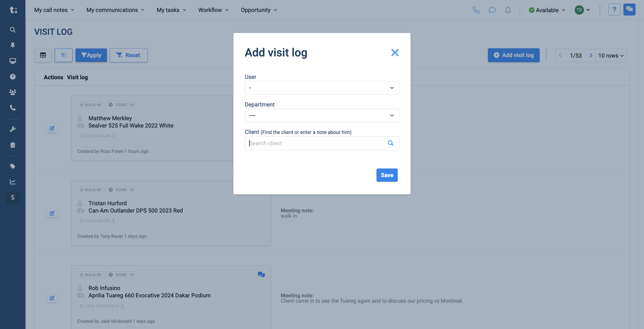Viewport: 644px width, 329px height.
Task: Click the notification bell icon
Action: 508,10
